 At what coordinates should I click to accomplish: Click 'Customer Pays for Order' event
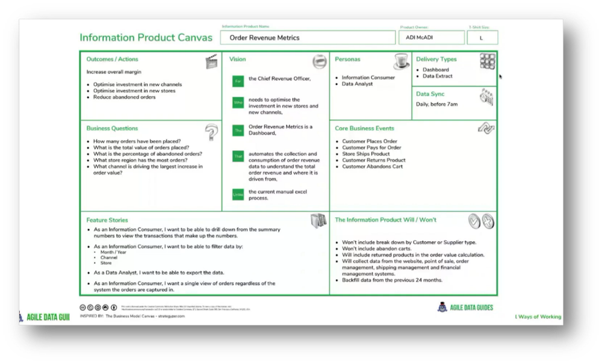[x=371, y=147]
